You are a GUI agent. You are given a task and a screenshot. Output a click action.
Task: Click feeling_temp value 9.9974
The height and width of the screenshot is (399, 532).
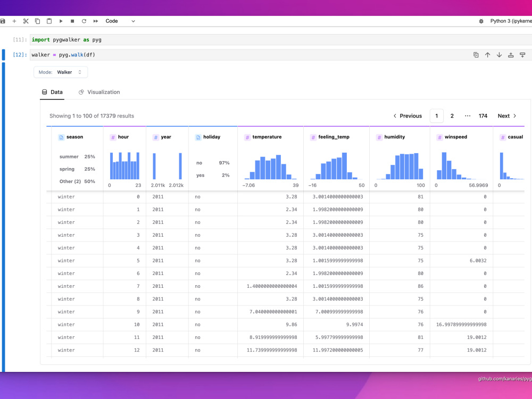click(x=354, y=325)
